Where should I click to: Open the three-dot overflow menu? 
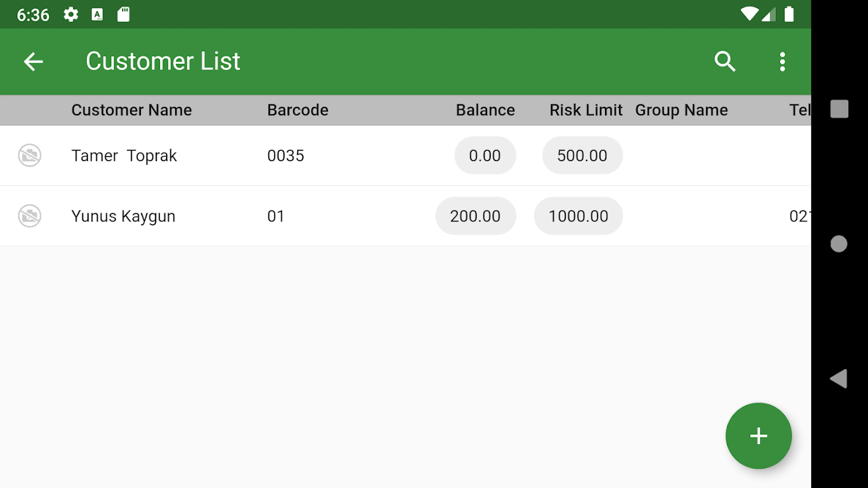click(782, 62)
